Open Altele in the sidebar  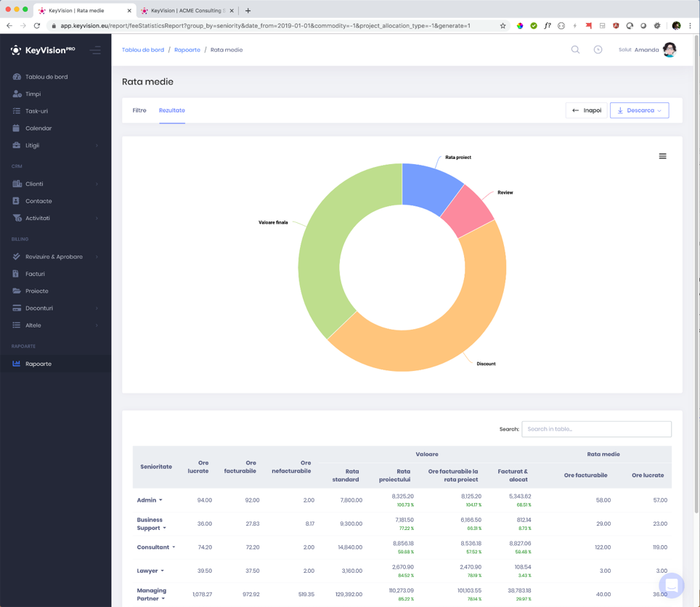[33, 325]
